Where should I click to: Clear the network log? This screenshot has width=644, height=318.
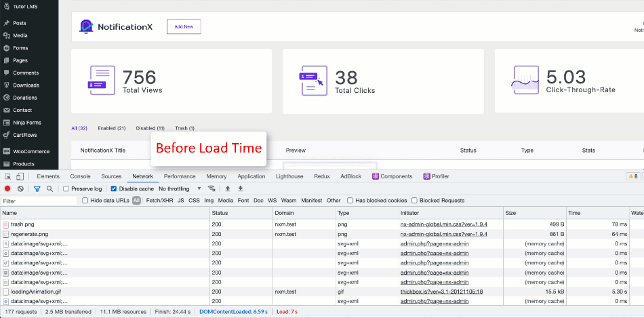coord(20,188)
